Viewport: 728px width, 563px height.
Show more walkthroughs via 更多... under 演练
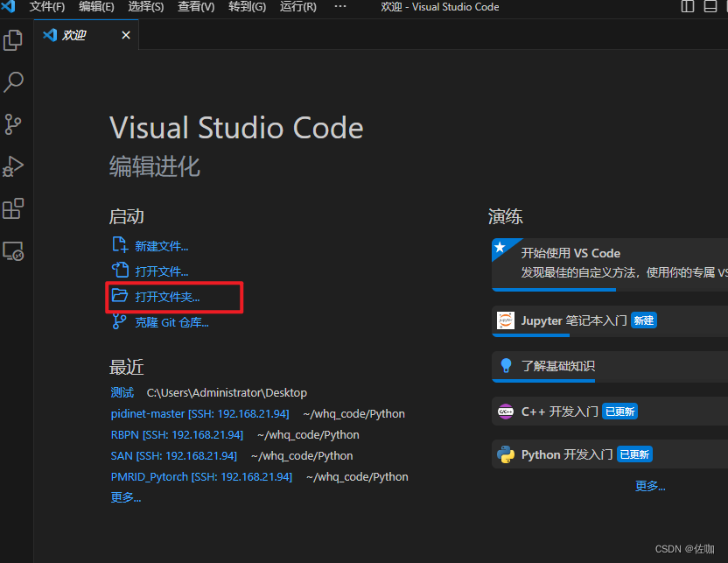(x=650, y=486)
